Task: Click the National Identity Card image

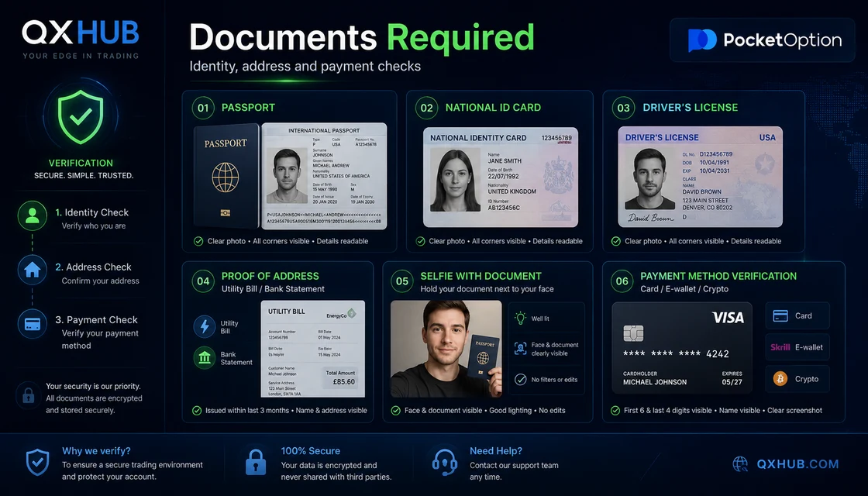Action: pos(501,177)
